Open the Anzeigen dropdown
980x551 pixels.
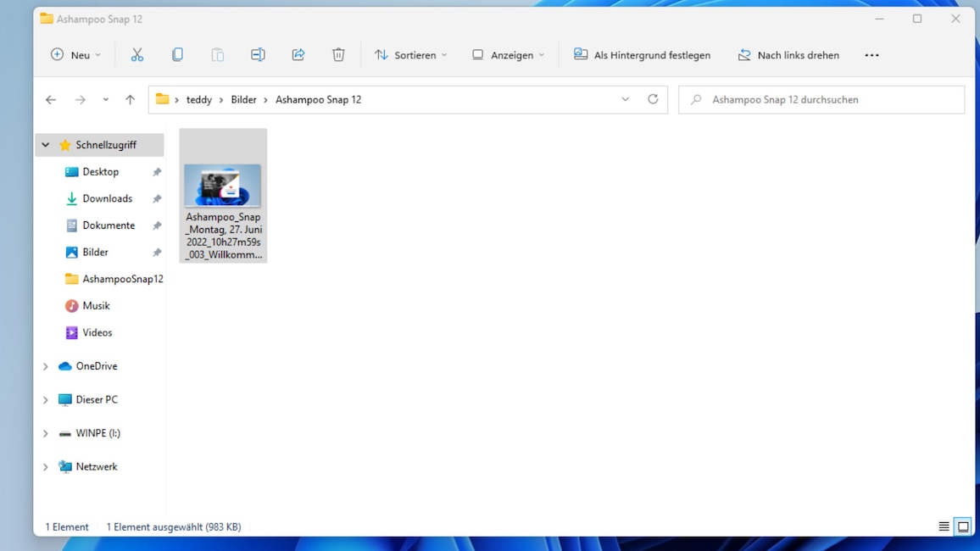point(509,55)
